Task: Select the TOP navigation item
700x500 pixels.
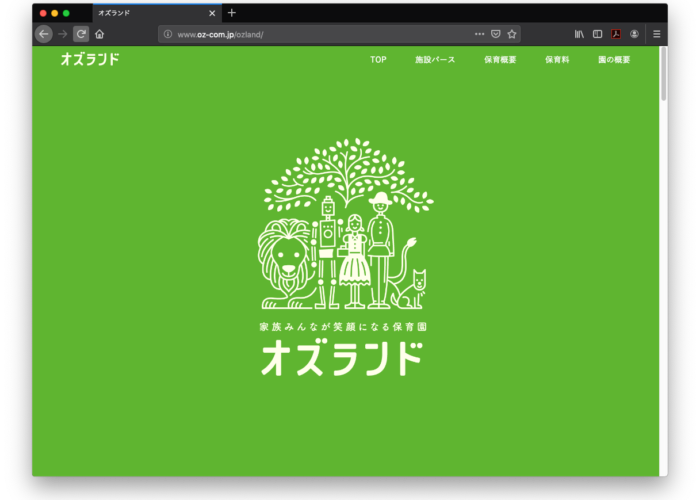Action: click(378, 60)
